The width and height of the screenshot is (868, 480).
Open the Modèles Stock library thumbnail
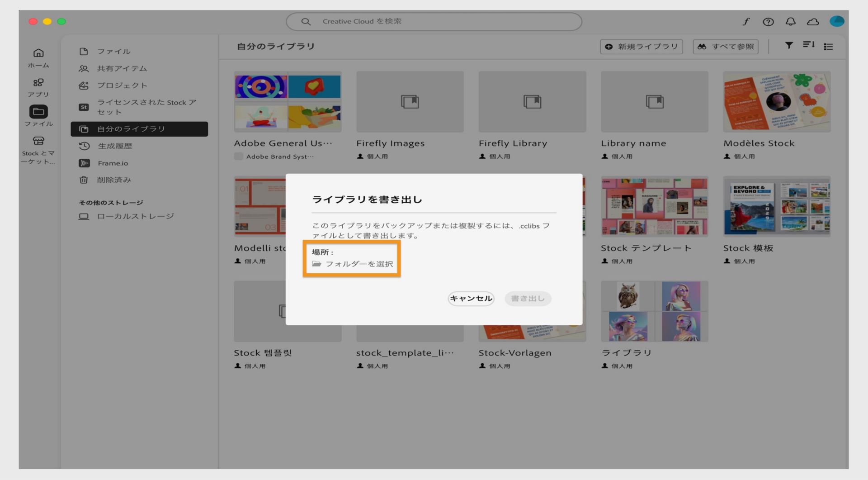coord(777,102)
